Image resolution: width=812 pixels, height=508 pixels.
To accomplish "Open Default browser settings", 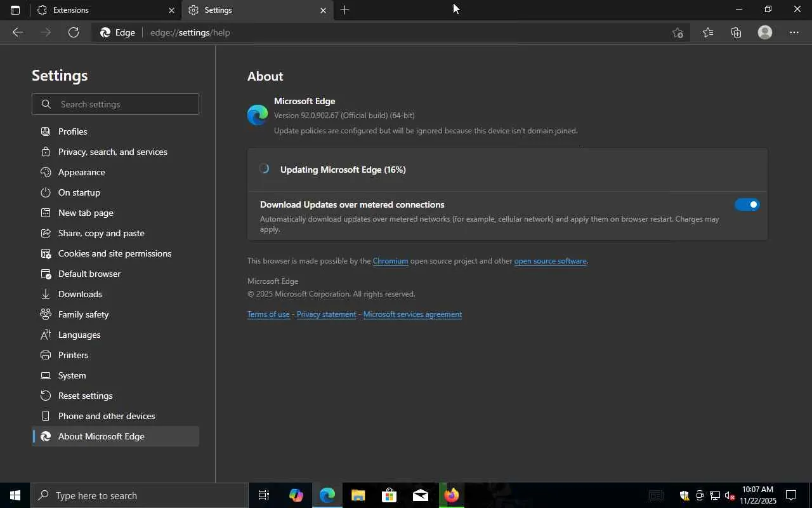I will pyautogui.click(x=115, y=274).
